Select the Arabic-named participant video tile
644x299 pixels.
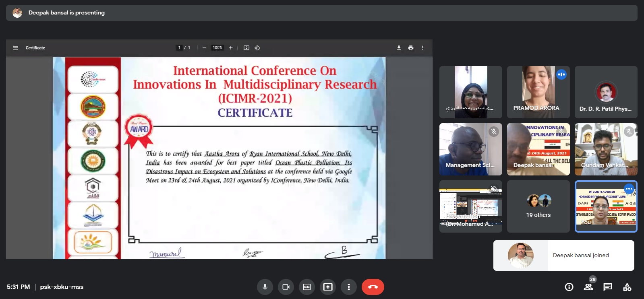(x=471, y=92)
